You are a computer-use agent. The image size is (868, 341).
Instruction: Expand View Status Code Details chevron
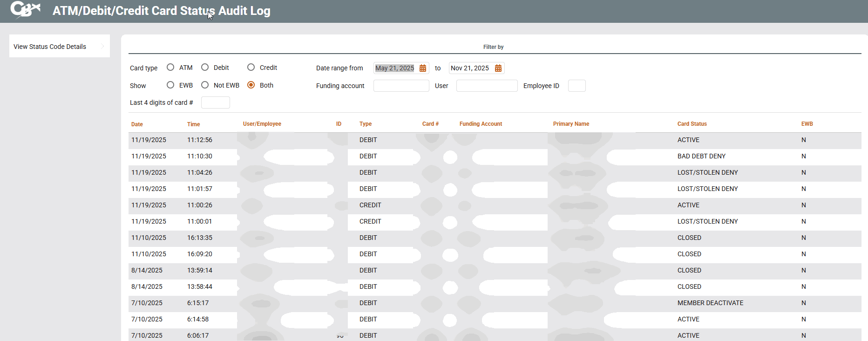pos(102,46)
